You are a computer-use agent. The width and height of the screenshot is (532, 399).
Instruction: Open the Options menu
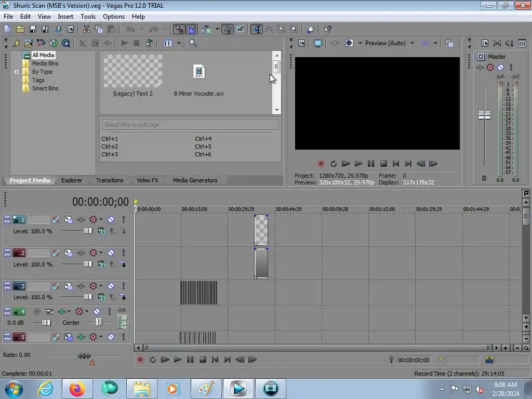[x=114, y=17]
